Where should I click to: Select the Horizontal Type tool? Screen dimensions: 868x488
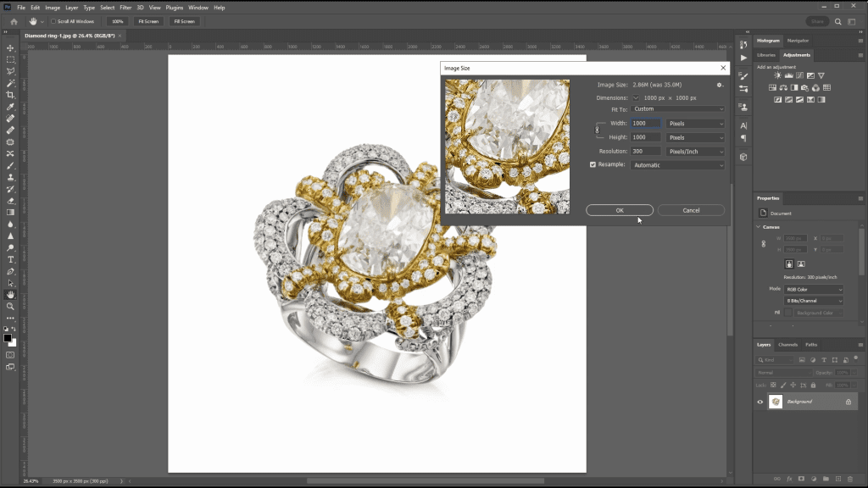pos(10,259)
